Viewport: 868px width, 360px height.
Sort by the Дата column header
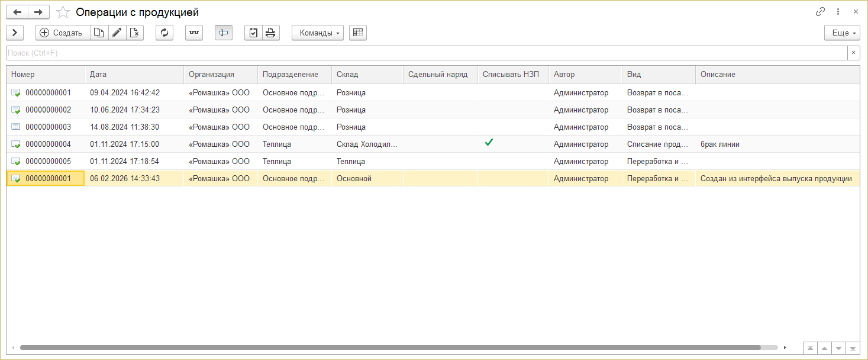pyautogui.click(x=134, y=75)
